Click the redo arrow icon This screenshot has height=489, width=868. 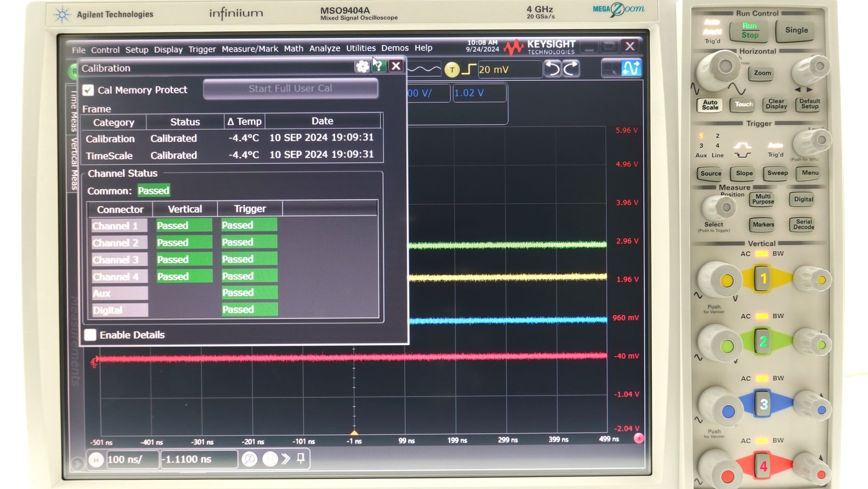pos(571,69)
